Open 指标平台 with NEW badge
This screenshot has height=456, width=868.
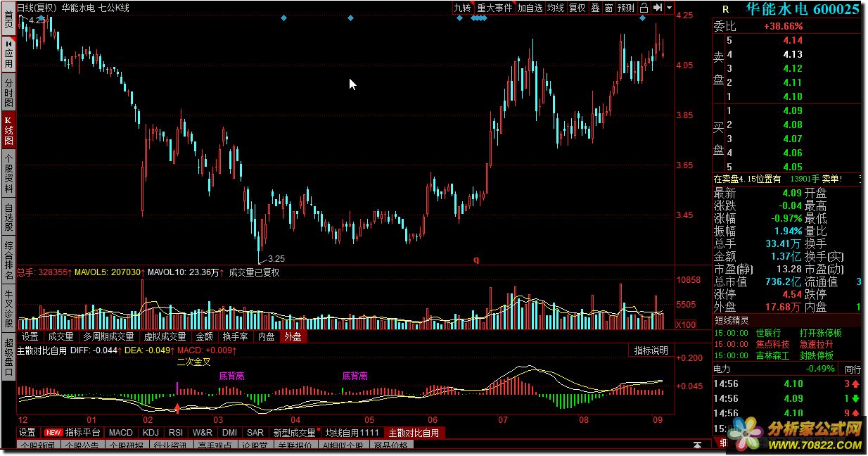73,432
